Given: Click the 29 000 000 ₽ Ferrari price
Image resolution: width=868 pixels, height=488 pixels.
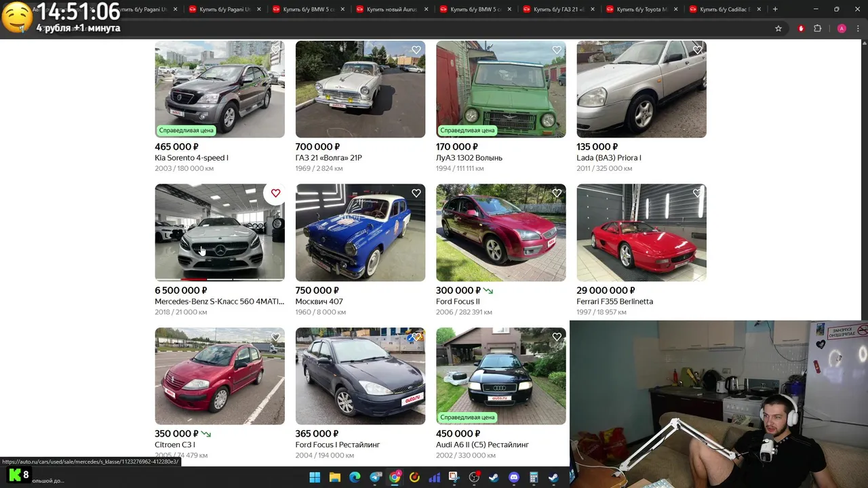Looking at the screenshot, I should tap(606, 290).
